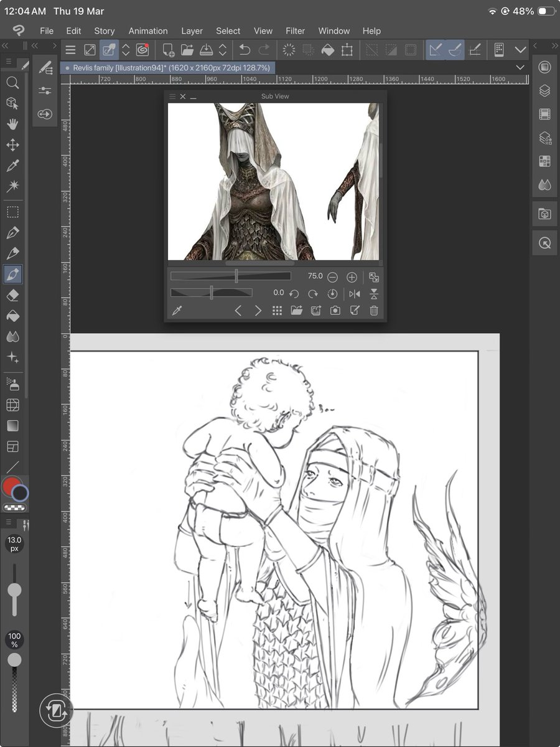Select the red main color swatch
Screen dimensions: 560x747
tap(11, 487)
